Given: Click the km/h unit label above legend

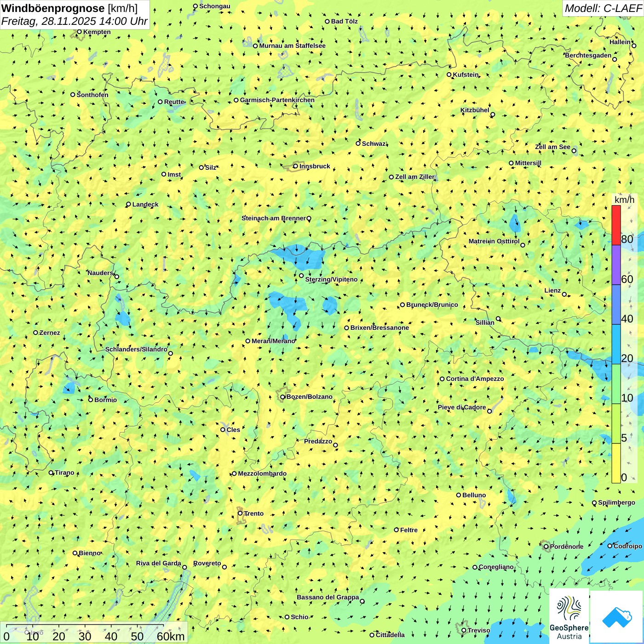Looking at the screenshot, I should click(x=624, y=200).
